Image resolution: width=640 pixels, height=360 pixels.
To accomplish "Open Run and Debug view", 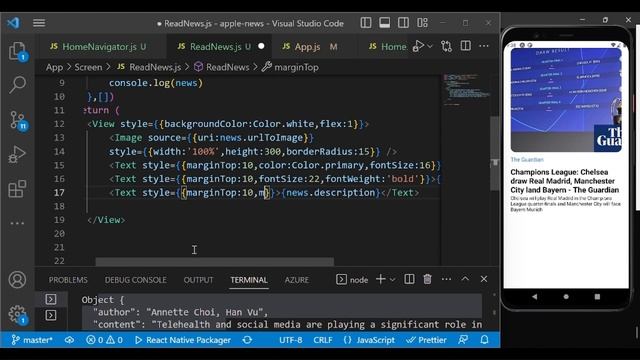I will pos(17,154).
